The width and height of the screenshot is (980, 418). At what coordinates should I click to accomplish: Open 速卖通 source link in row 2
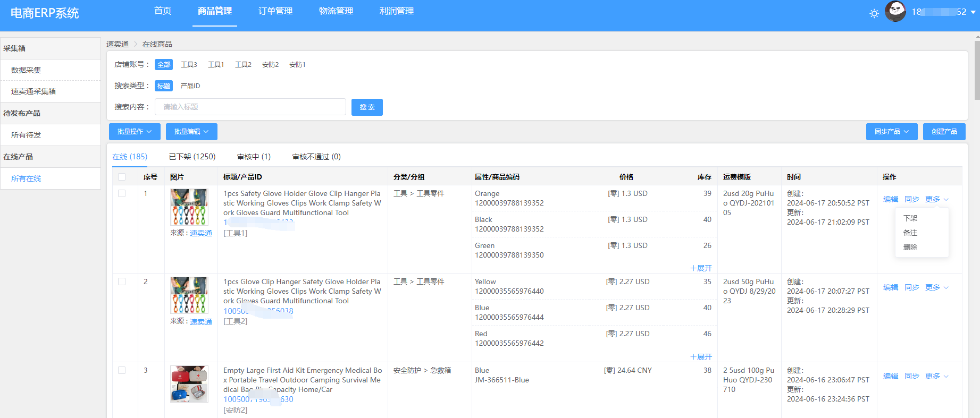tap(201, 322)
